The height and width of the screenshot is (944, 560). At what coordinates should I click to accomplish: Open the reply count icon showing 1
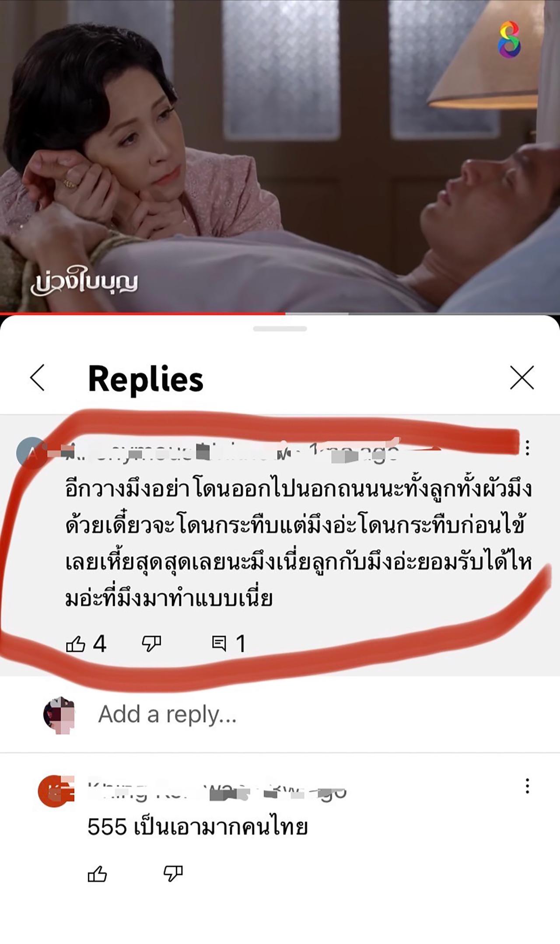[219, 643]
